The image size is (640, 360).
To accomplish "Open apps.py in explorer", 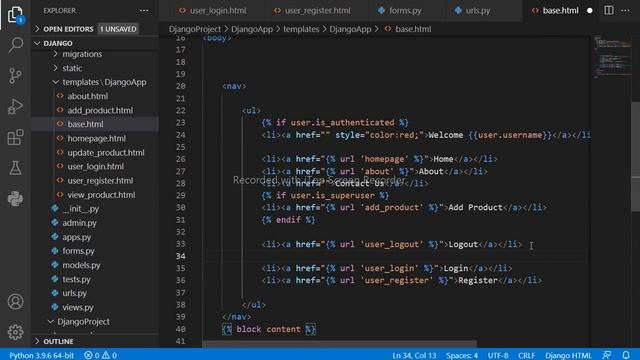I will 76,237.
